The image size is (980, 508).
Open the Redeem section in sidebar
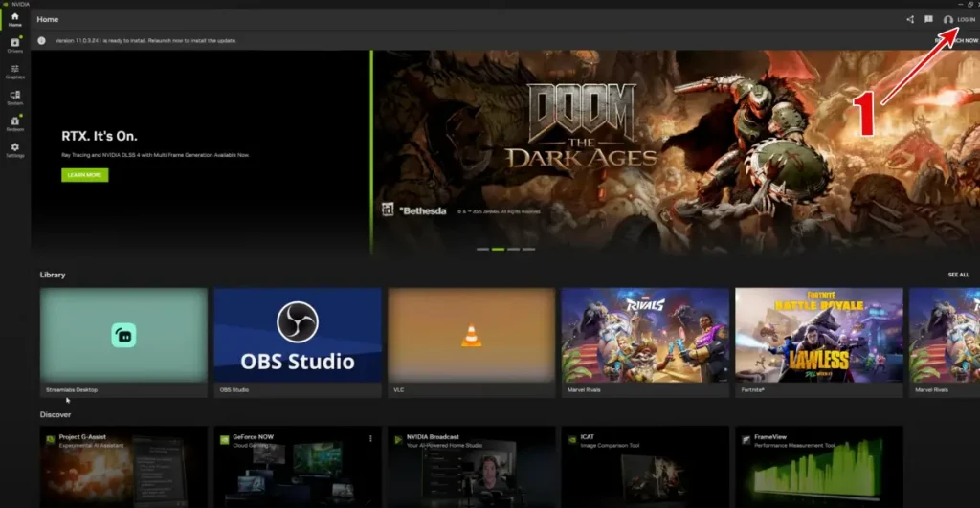click(15, 123)
